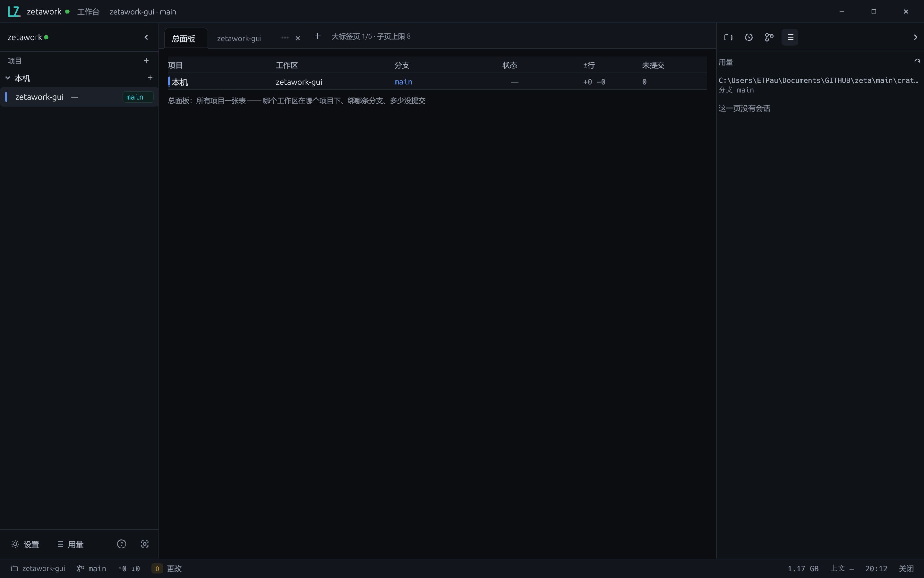Screen dimensions: 924x578
Task: Click the LZ zetawork logo
Action: pos(14,12)
